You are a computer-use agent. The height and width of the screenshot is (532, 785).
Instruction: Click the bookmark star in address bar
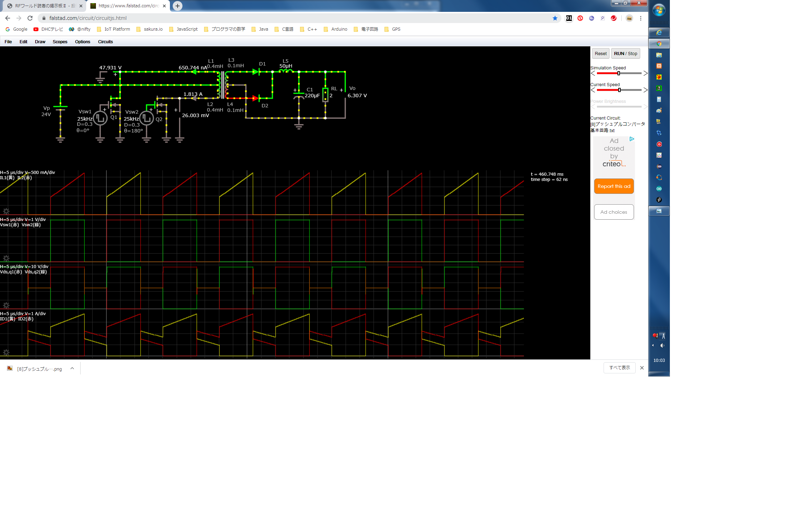555,18
